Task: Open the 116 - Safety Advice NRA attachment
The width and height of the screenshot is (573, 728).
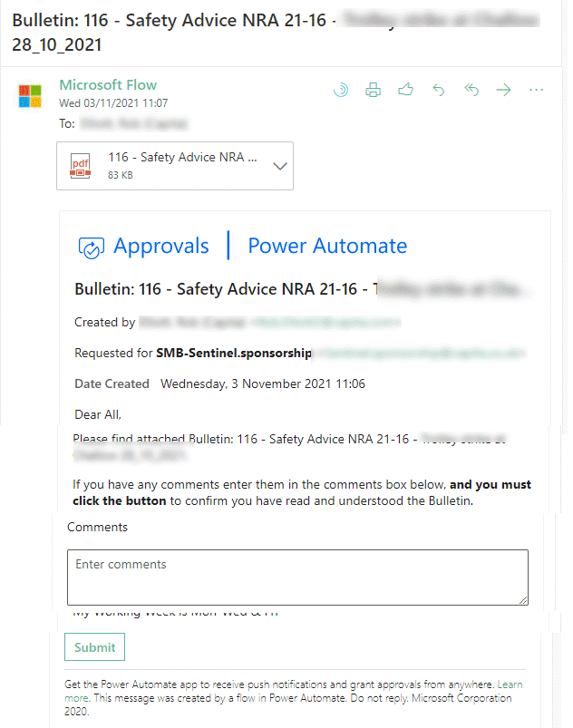Action: (x=175, y=166)
